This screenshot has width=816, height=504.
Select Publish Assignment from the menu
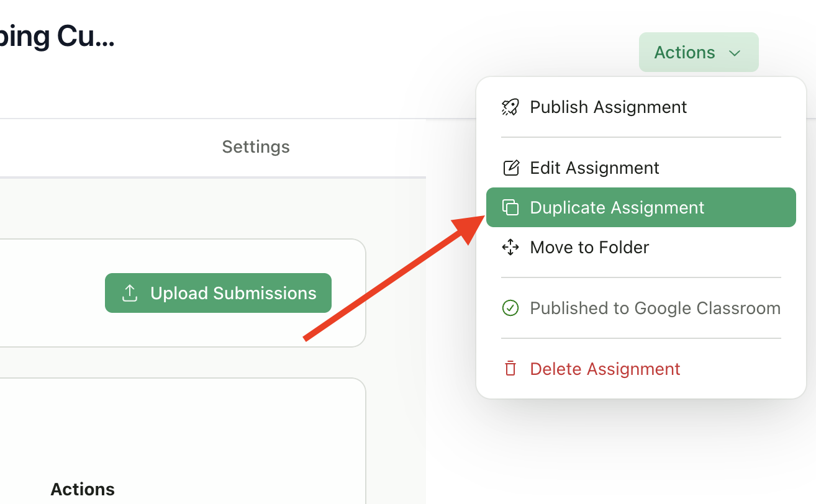(608, 107)
